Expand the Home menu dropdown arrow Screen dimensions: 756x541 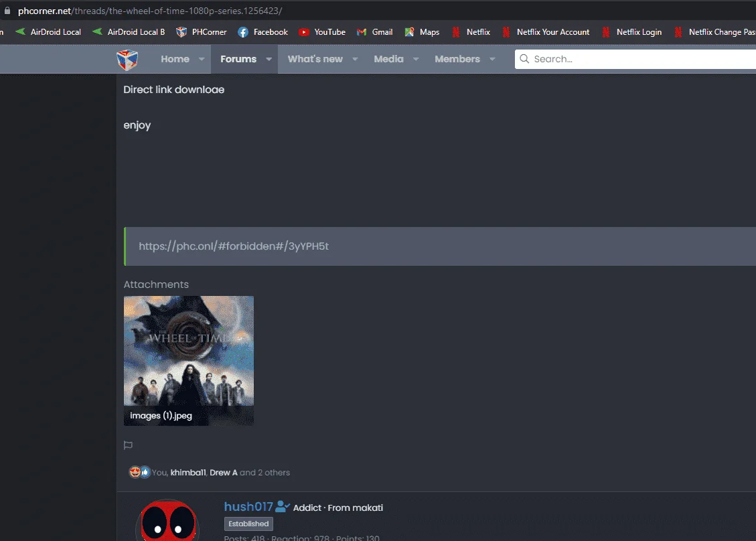coord(202,59)
